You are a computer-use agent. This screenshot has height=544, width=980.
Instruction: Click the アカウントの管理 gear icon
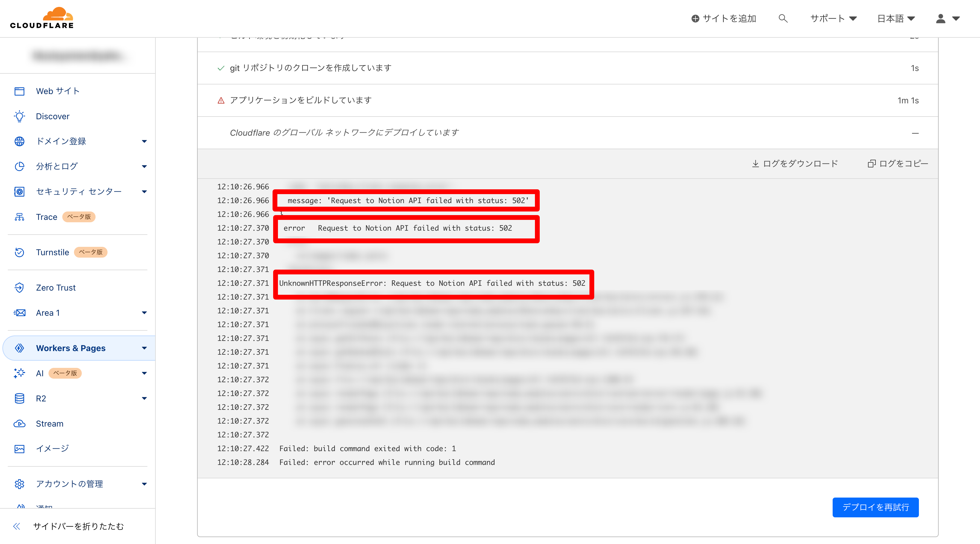(19, 484)
